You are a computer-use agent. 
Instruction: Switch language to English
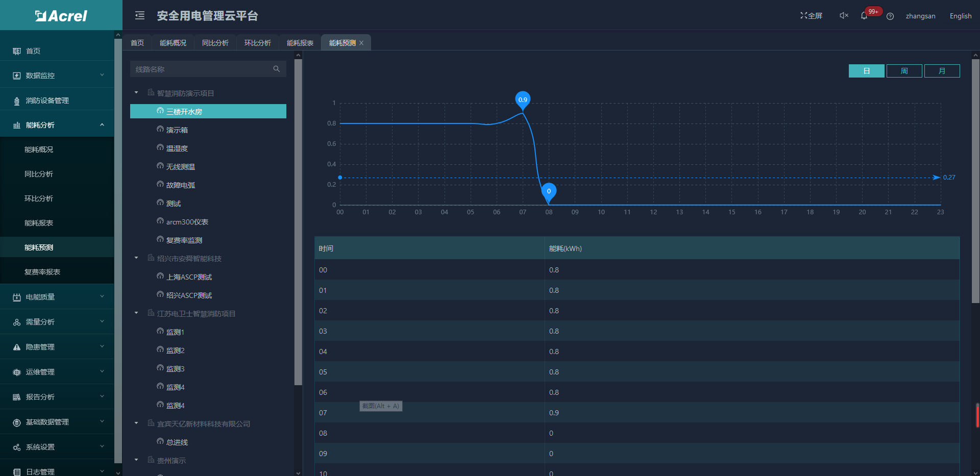[x=960, y=16]
